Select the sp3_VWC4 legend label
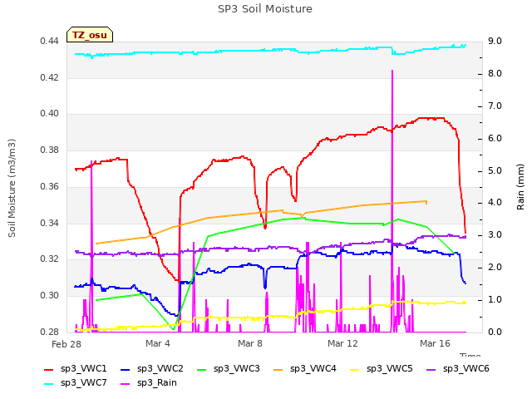Image resolution: width=532 pixels, height=399 pixels. 313,368
